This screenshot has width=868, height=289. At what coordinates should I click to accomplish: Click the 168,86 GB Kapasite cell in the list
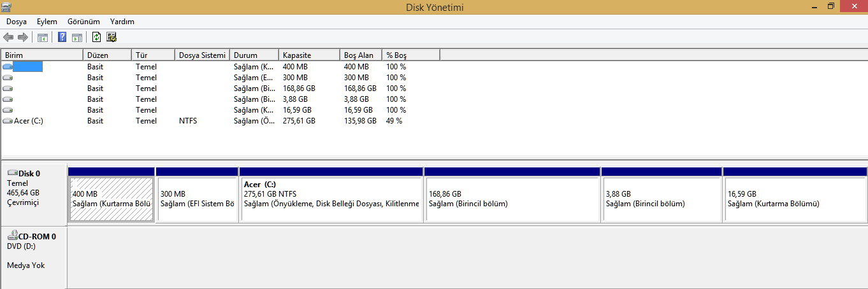click(299, 88)
